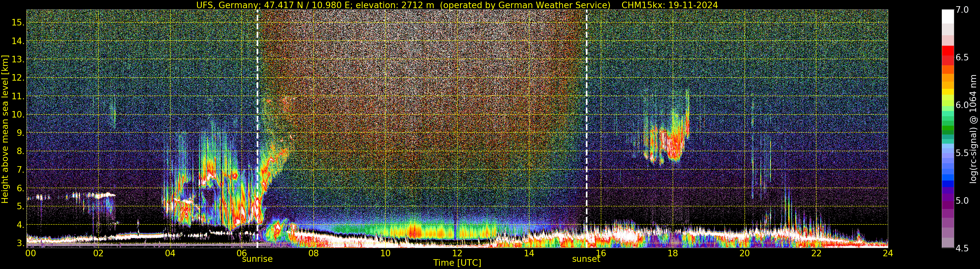Click the time axis tick '04'
980x269 pixels.
170,253
